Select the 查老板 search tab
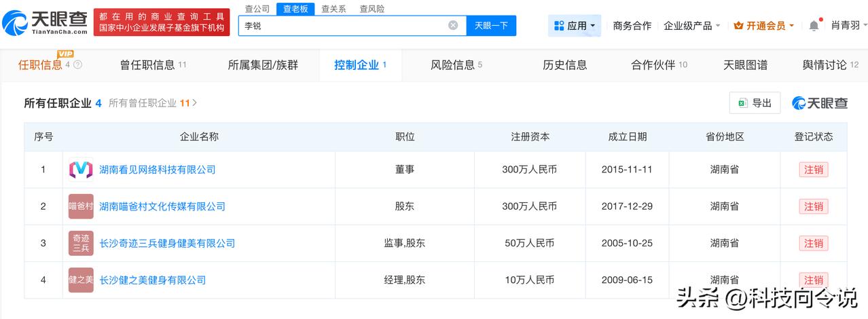This screenshot has width=868, height=319. [x=295, y=9]
